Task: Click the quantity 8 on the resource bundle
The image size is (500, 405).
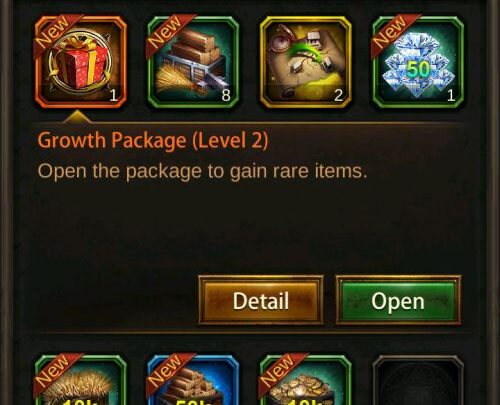Action: (226, 96)
